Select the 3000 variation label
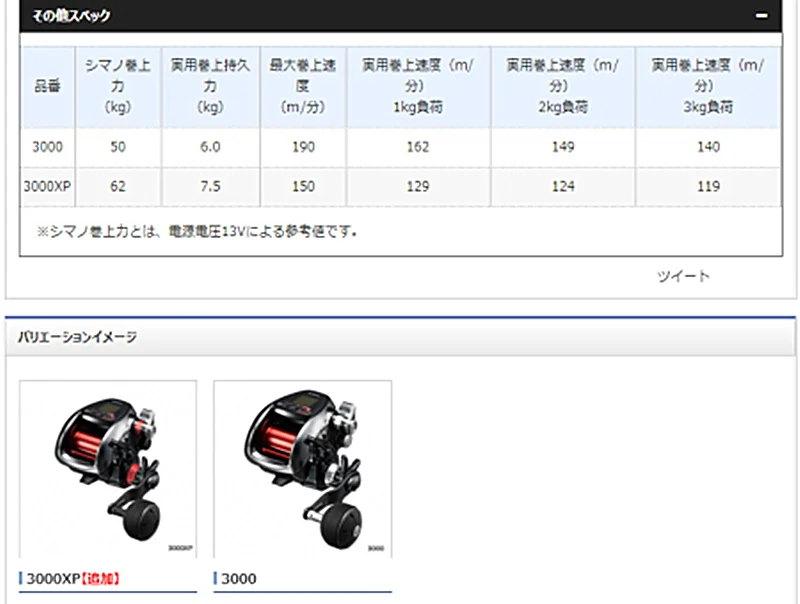 pyautogui.click(x=239, y=578)
